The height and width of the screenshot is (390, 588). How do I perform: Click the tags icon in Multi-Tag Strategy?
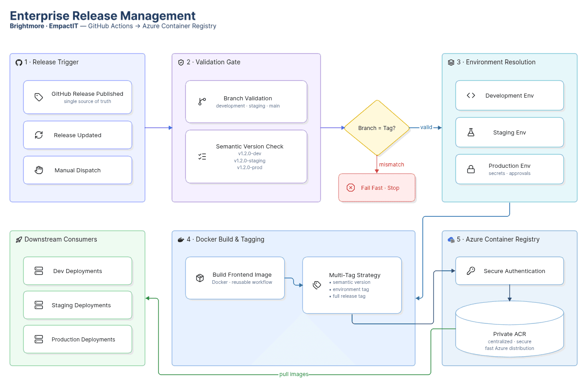317,285
